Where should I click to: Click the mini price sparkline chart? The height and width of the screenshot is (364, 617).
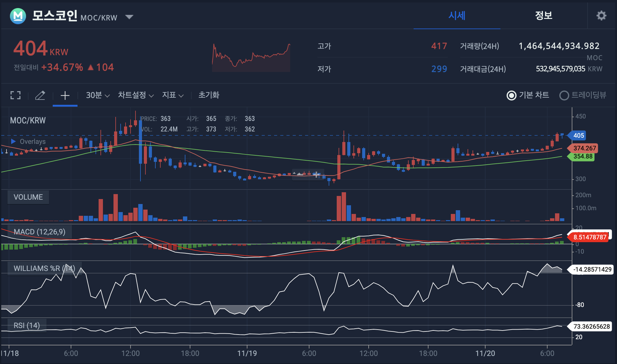click(x=251, y=57)
